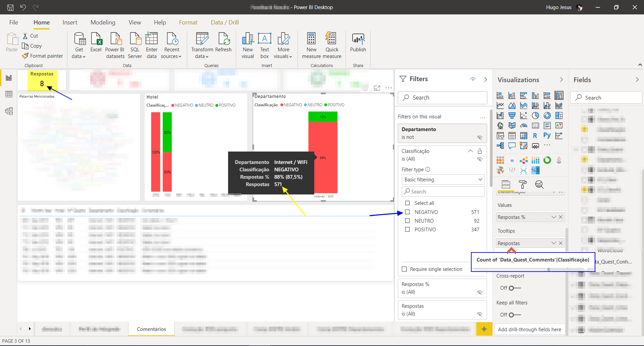Turn on the Keep all filters toggle
Viewport: 644px width, 346px height.
tap(515, 315)
